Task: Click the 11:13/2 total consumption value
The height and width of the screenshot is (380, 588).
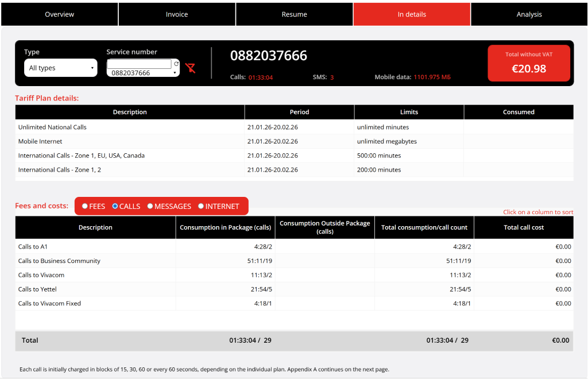Action: pyautogui.click(x=460, y=275)
